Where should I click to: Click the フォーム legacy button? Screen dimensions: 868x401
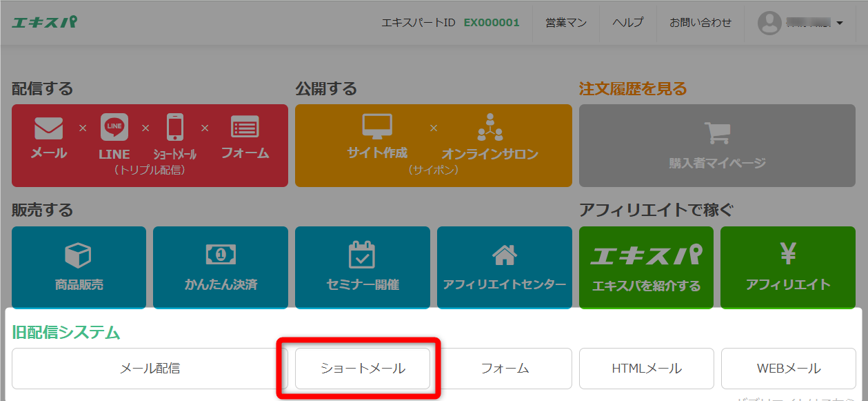505,369
